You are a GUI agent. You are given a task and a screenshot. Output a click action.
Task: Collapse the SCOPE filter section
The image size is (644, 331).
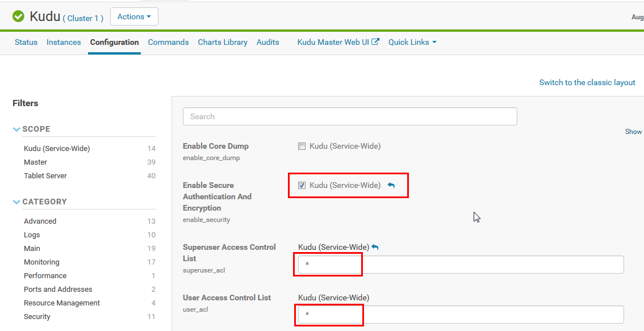16,129
